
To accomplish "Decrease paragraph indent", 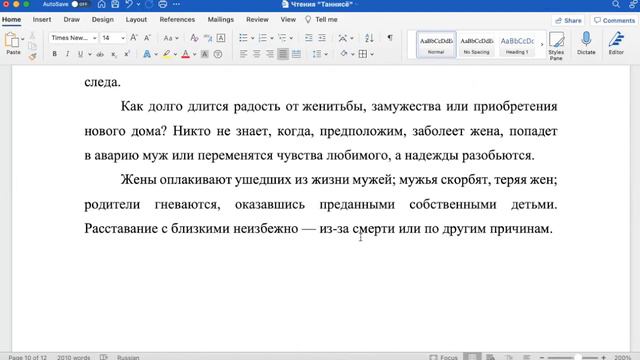I will click(309, 38).
